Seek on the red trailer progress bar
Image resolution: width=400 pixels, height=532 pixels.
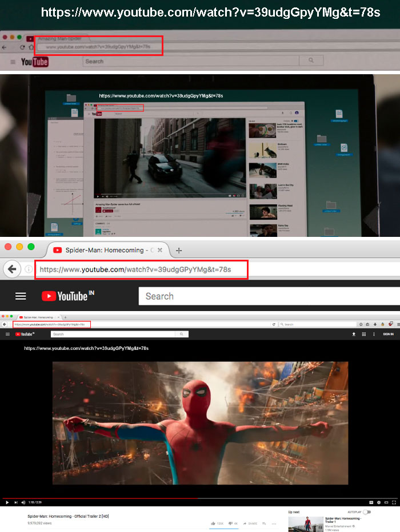pos(99,498)
